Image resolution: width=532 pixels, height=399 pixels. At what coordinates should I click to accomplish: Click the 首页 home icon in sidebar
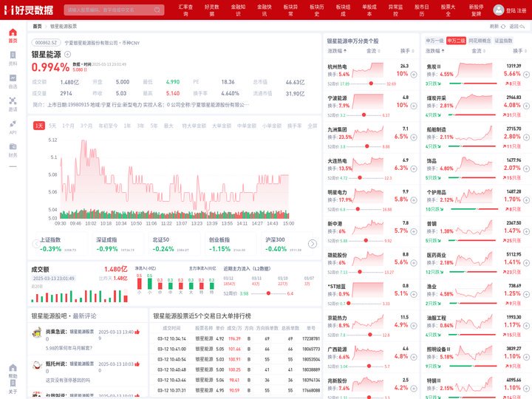(13, 33)
